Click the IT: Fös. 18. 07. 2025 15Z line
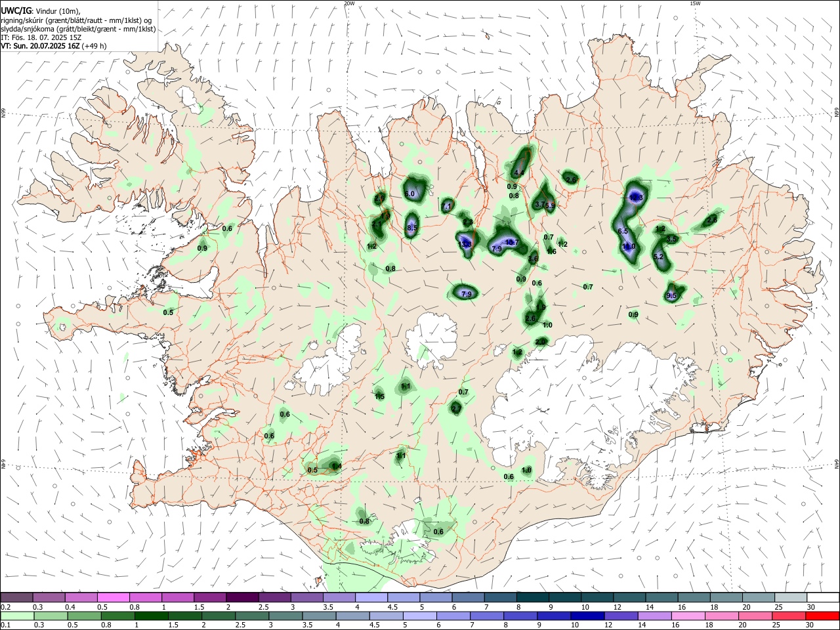 41,37
